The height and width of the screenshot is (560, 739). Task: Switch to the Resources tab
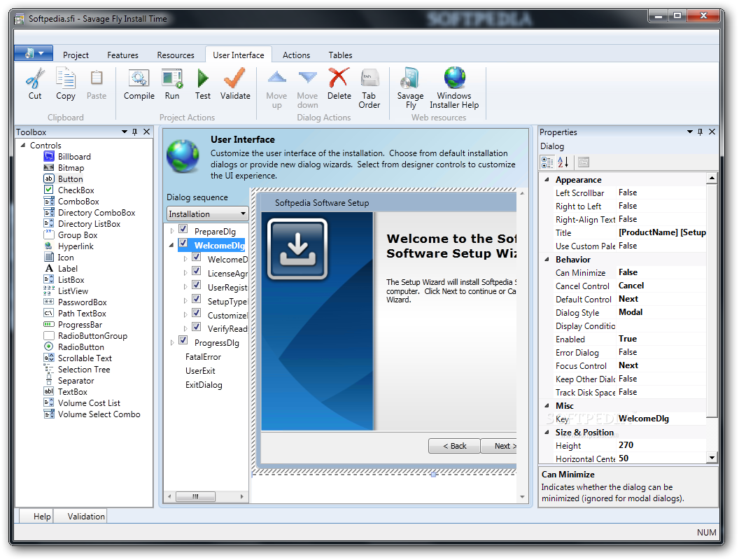[x=176, y=55]
